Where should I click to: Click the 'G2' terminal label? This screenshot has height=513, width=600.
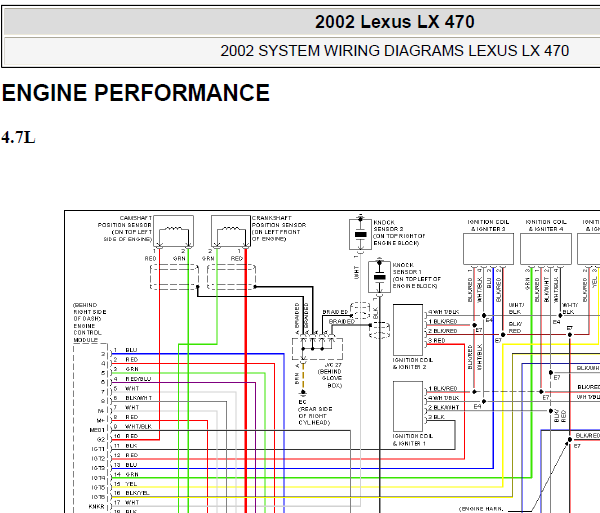[101, 440]
